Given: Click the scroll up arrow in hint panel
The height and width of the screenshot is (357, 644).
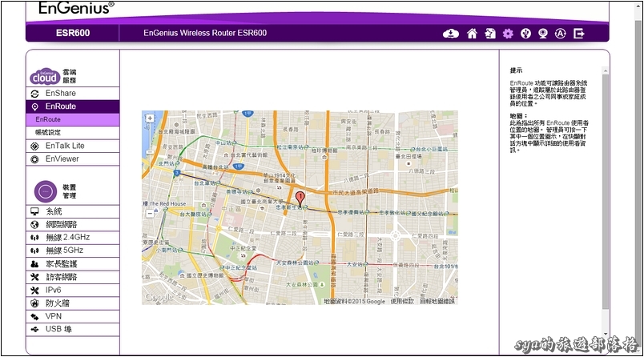Looking at the screenshot, I should pos(605,71).
